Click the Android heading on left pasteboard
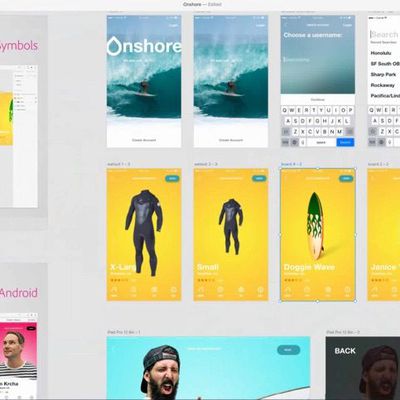400x400 pixels. pos(19,293)
